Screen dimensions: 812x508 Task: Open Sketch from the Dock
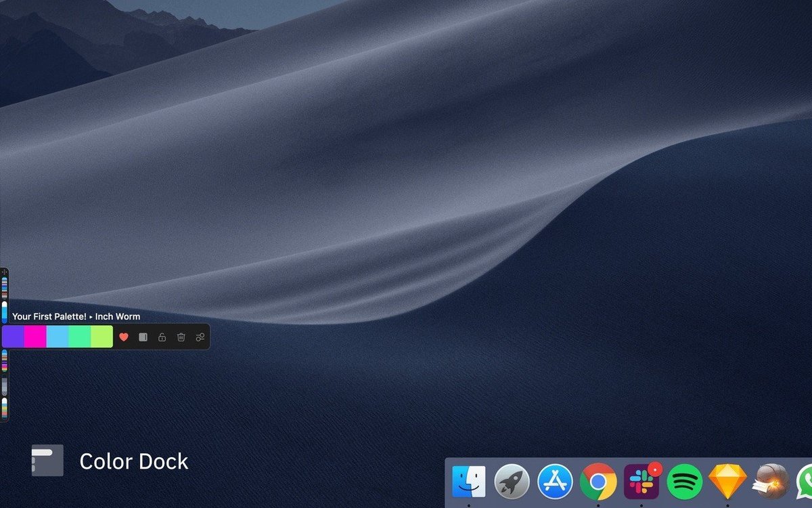727,482
